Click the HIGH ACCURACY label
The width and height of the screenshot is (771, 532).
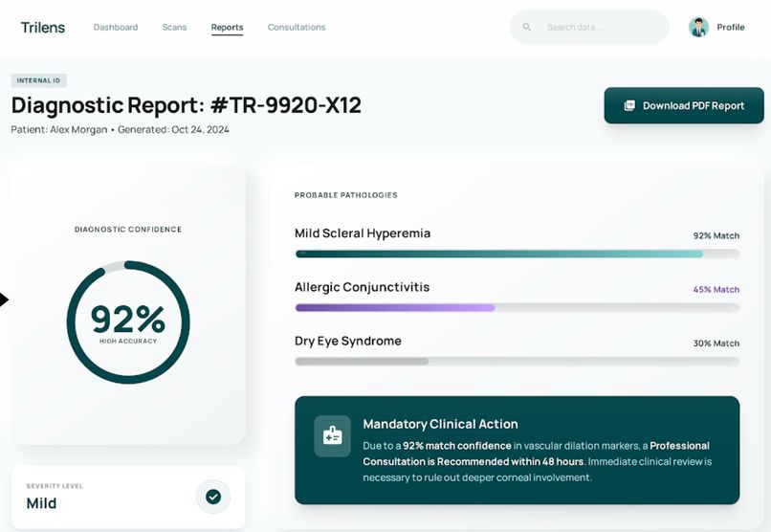point(128,341)
